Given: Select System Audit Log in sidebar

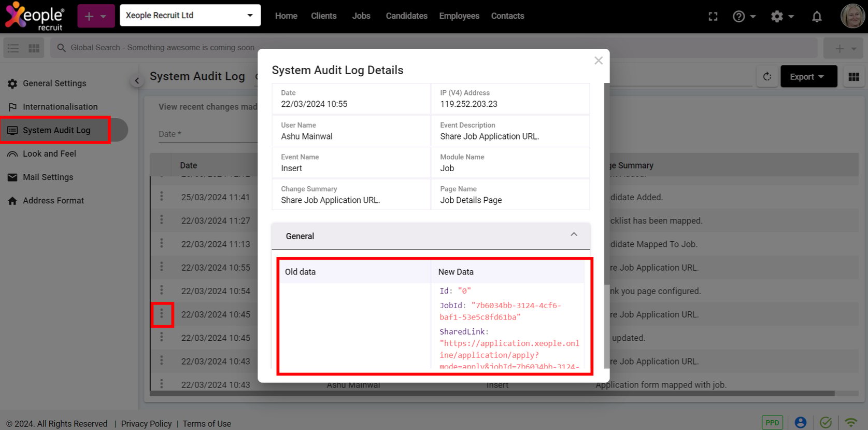Looking at the screenshot, I should [x=56, y=130].
